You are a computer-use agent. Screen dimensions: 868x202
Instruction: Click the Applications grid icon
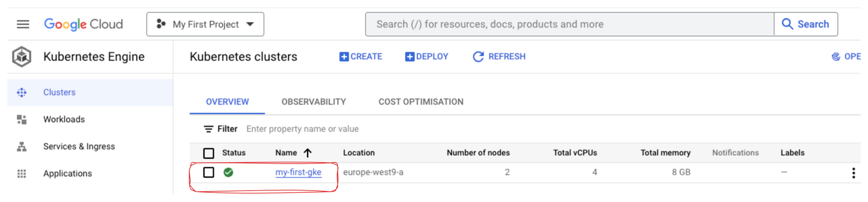coord(22,174)
